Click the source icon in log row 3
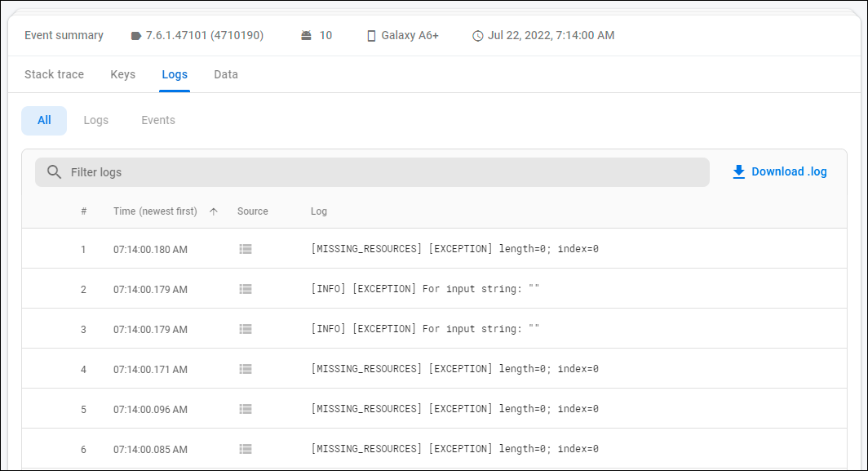The width and height of the screenshot is (868, 471). [246, 329]
